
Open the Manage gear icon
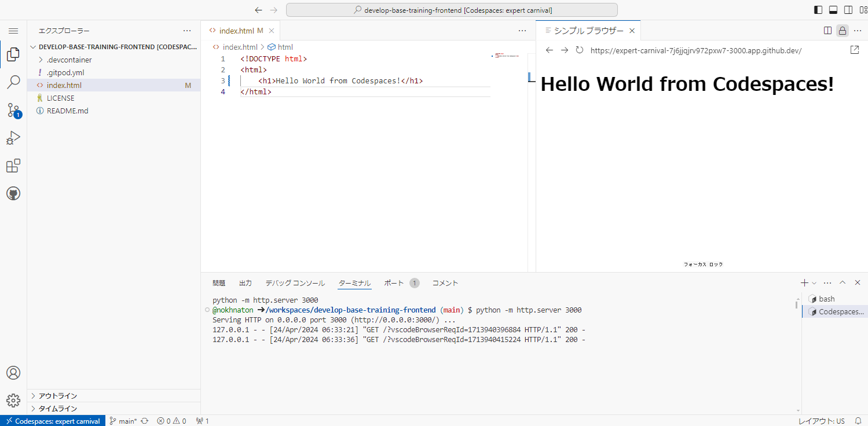(x=13, y=401)
